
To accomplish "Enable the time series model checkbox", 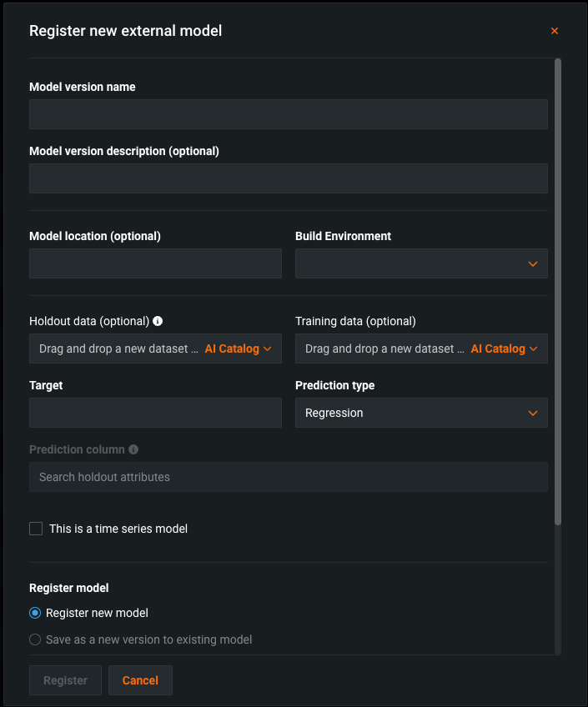I will pos(36,529).
